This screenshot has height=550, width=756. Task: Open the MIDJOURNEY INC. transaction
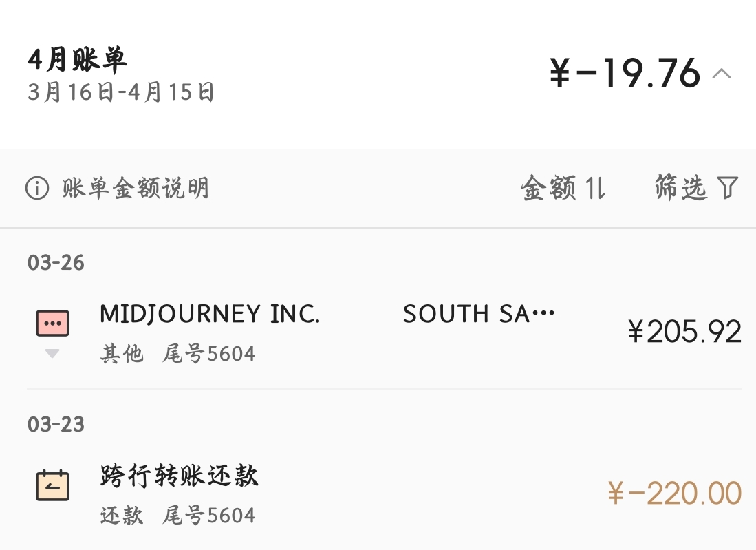[x=210, y=315]
